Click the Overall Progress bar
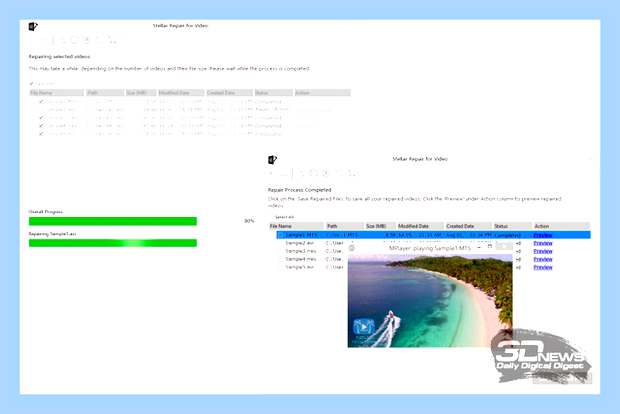Viewport: 620px width, 414px height. [x=113, y=221]
